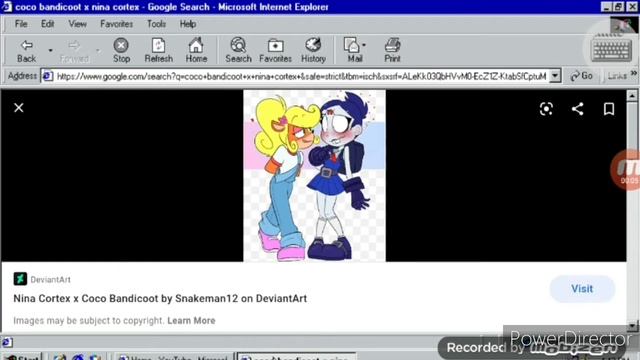Image resolution: width=640 pixels, height=360 pixels.
Task: Open the Mail button dropdown arrow
Action: pos(364,45)
